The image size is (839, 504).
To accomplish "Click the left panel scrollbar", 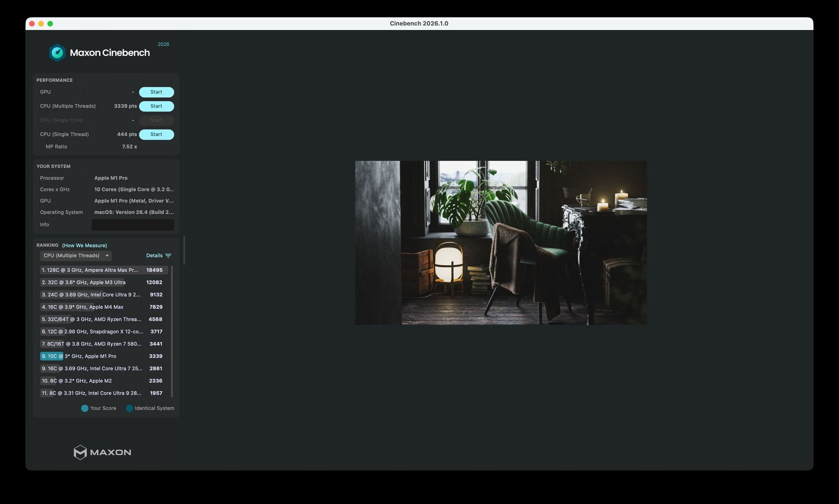I will tap(184, 250).
